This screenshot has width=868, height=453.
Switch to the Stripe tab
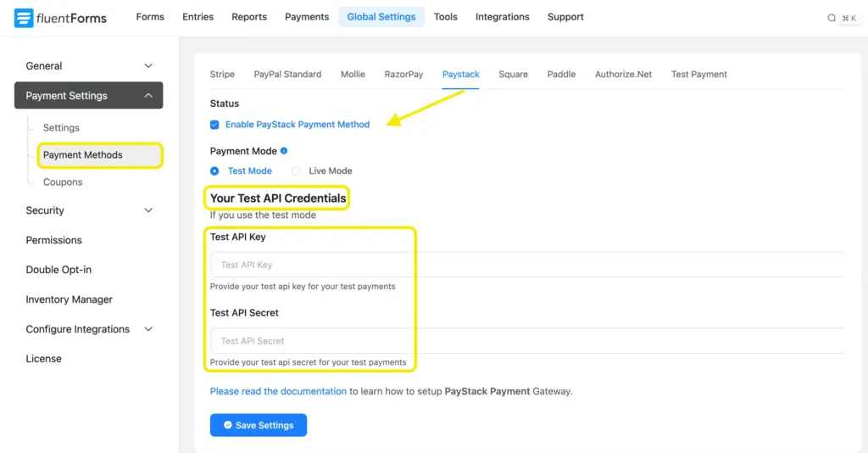point(222,74)
